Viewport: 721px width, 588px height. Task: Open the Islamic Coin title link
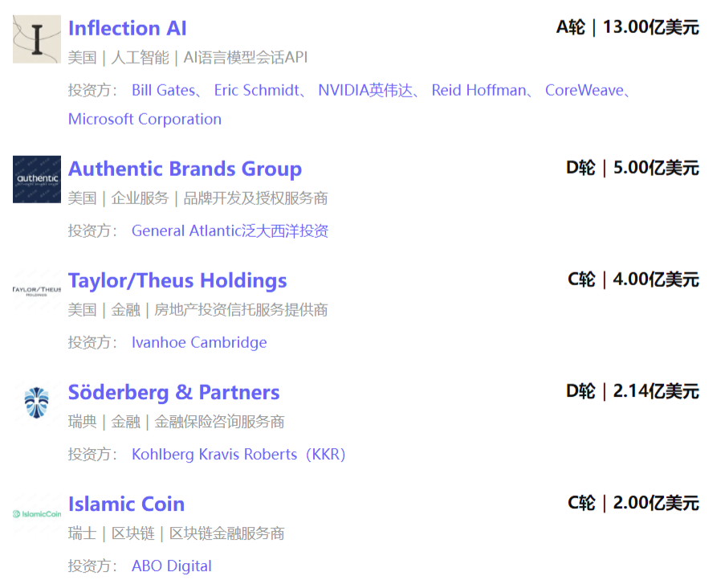pos(126,504)
